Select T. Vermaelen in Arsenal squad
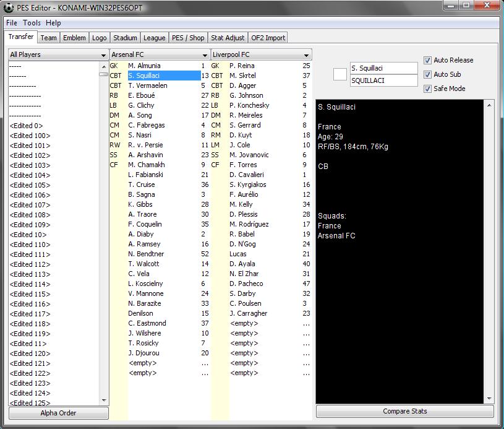504x429 pixels. pyautogui.click(x=160, y=85)
